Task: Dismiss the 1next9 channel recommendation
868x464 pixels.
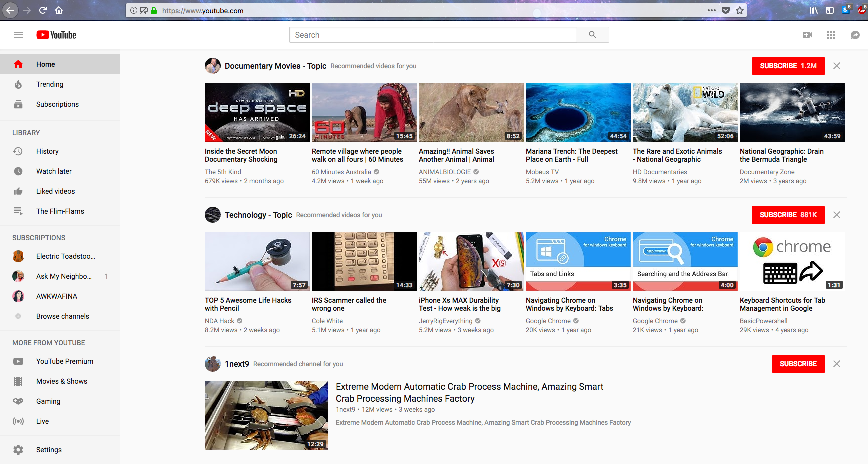Action: pyautogui.click(x=837, y=364)
